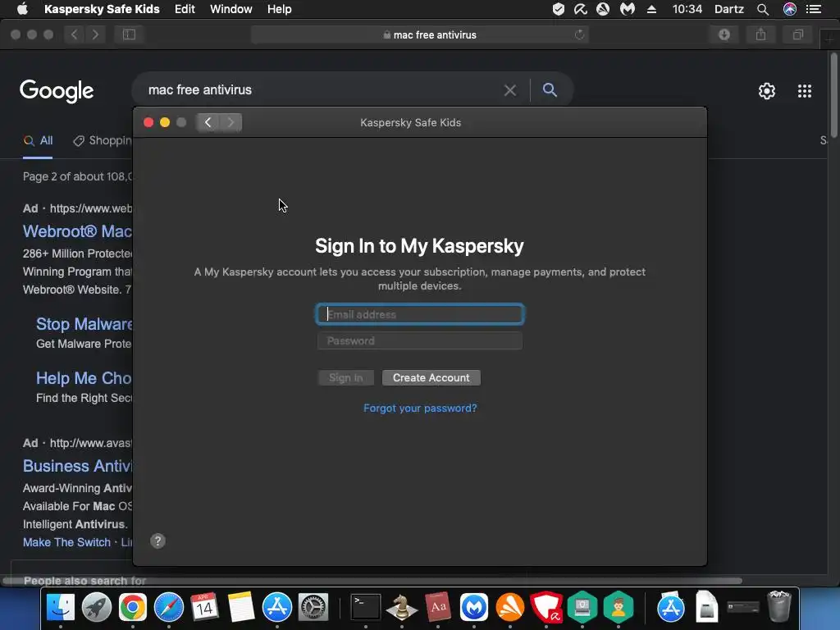Open the Stop Malware link
Screen dimensions: 840x630
pyautogui.click(x=84, y=324)
